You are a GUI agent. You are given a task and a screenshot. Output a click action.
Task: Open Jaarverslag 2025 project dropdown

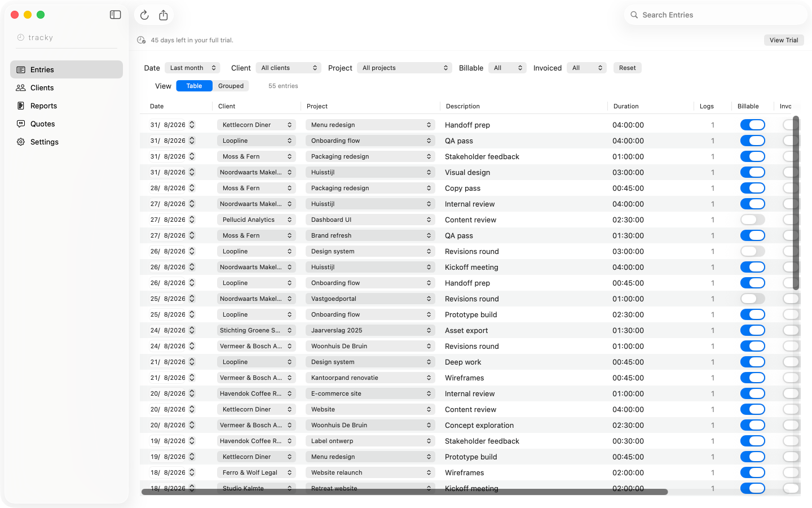(370, 331)
